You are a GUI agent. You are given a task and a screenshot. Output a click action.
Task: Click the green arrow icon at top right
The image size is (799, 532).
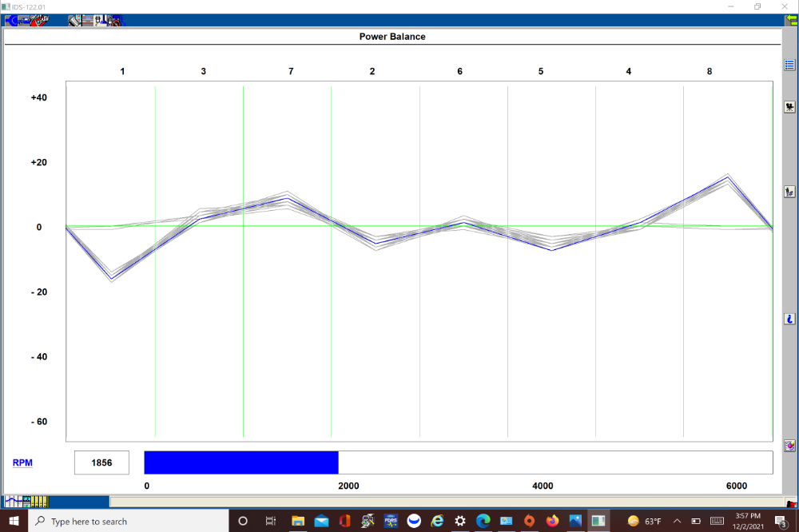[x=791, y=21]
